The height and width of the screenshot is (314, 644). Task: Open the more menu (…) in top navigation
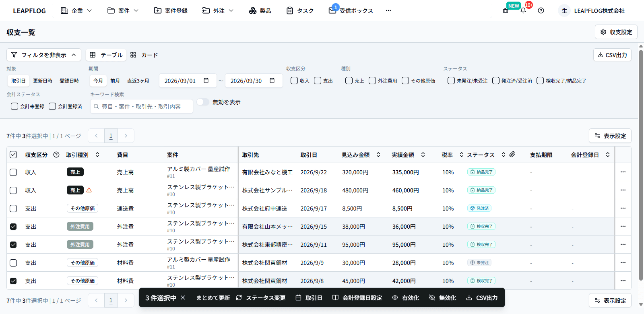pos(388,10)
